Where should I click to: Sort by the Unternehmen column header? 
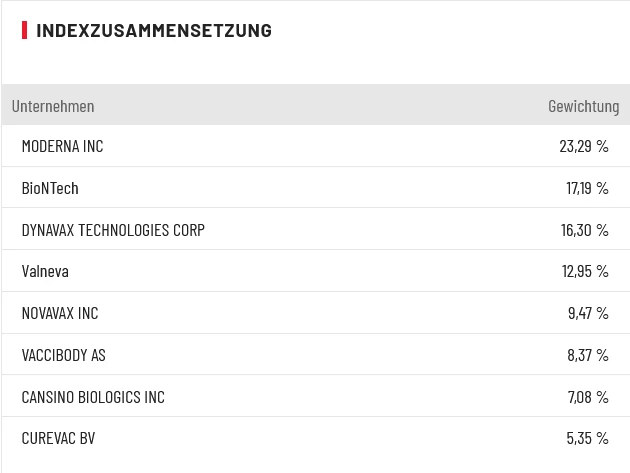click(x=53, y=106)
